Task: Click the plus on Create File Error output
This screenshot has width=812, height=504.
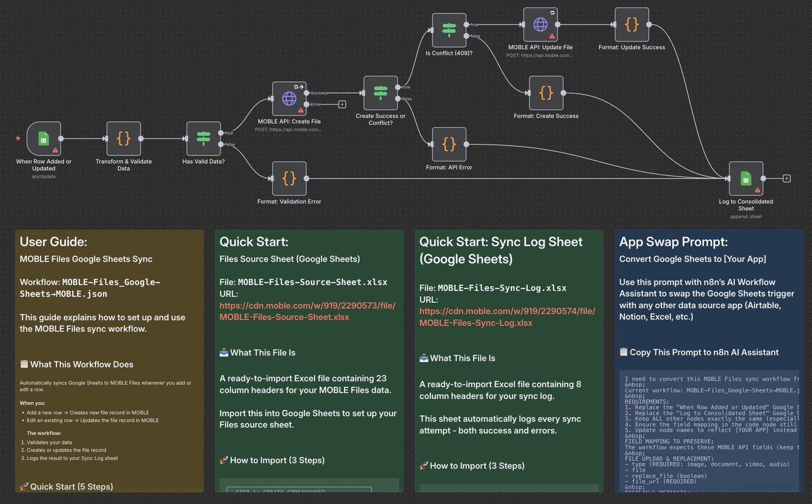Action: tap(342, 104)
